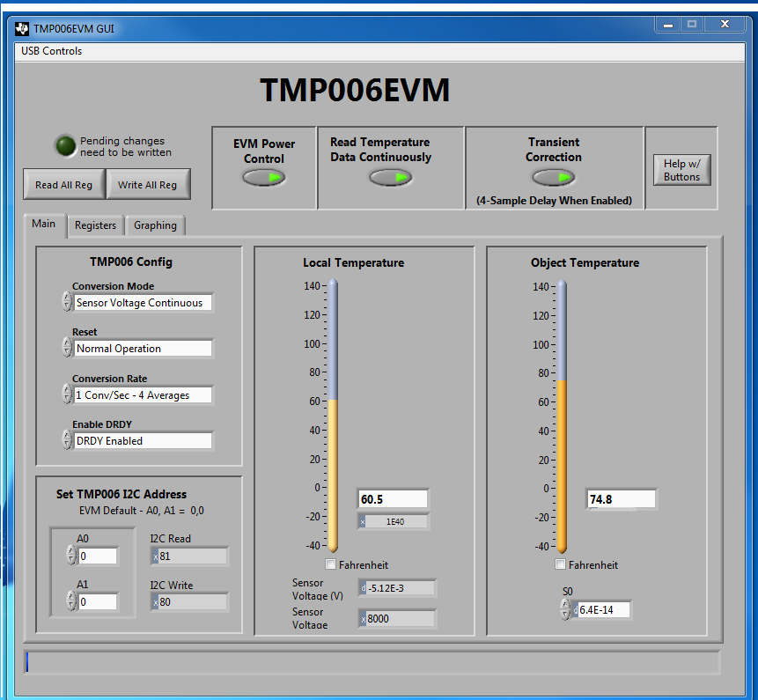
Task: Click the A1 address spinner arrows
Action: pyautogui.click(x=71, y=601)
